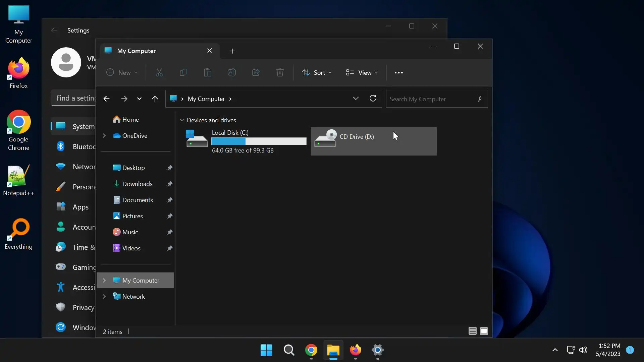Switch to large thumbnails view icon
This screenshot has width=644, height=362.
[x=484, y=331]
